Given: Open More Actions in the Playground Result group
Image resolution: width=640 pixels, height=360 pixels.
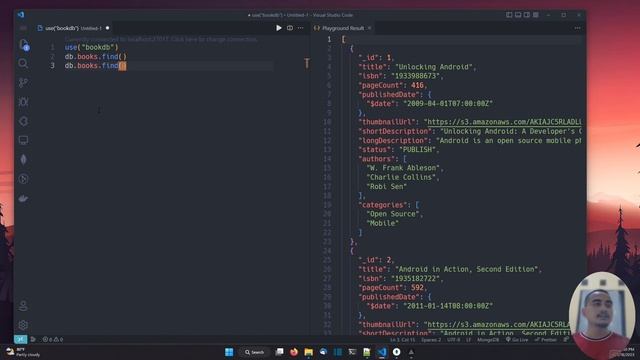Looking at the screenshot, I should [577, 28].
